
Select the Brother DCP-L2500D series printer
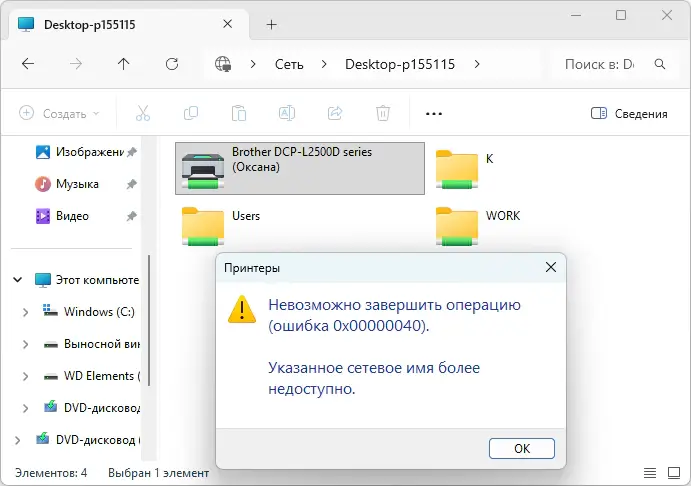click(300, 168)
